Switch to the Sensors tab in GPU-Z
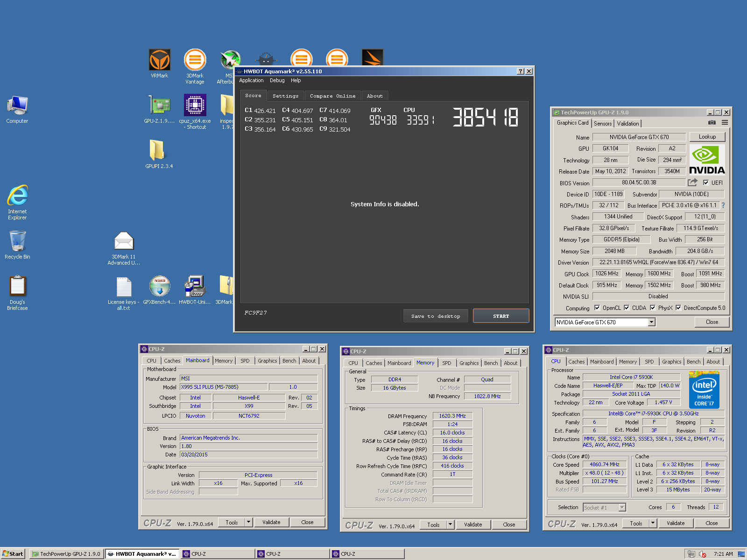The image size is (747, 560). [x=602, y=124]
